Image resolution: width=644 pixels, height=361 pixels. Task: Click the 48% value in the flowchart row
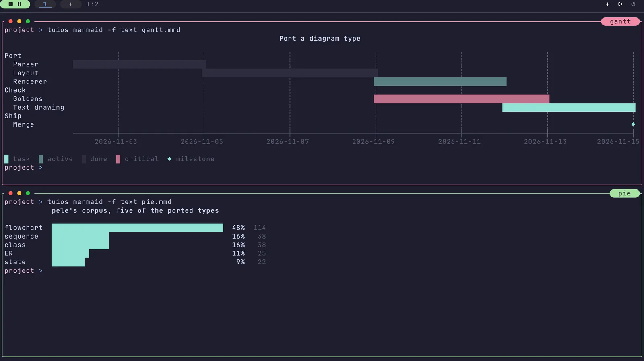coord(238,228)
